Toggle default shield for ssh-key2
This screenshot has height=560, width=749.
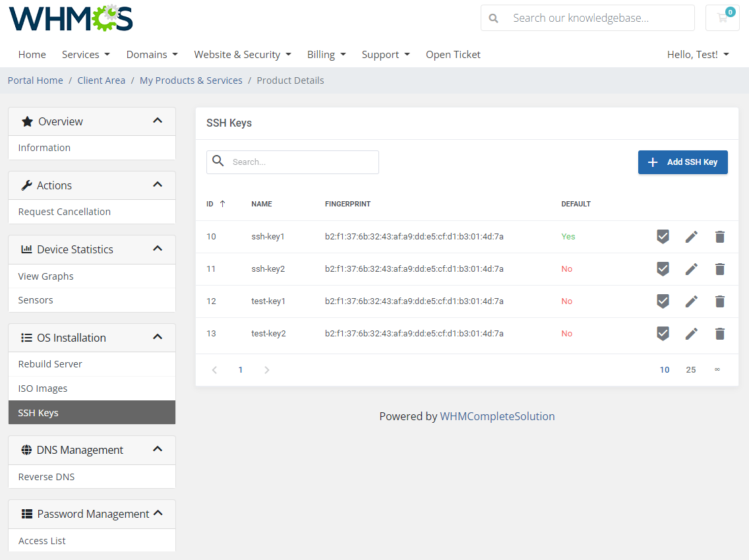tap(663, 268)
